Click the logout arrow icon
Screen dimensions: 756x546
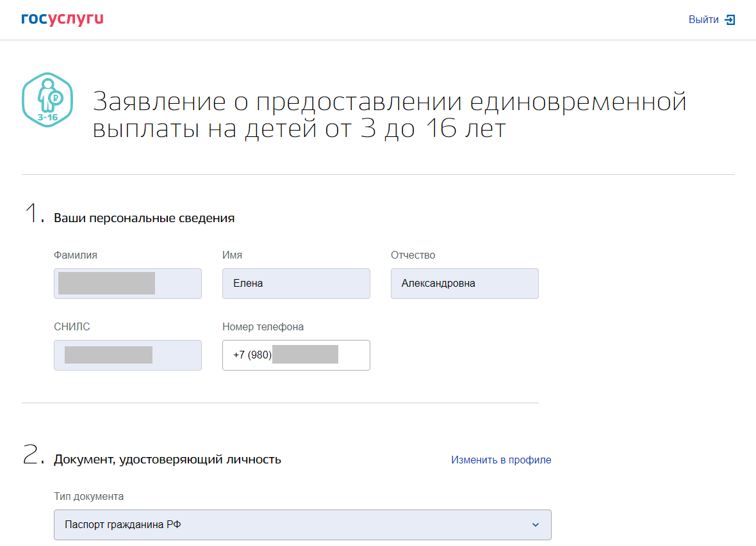pyautogui.click(x=730, y=20)
